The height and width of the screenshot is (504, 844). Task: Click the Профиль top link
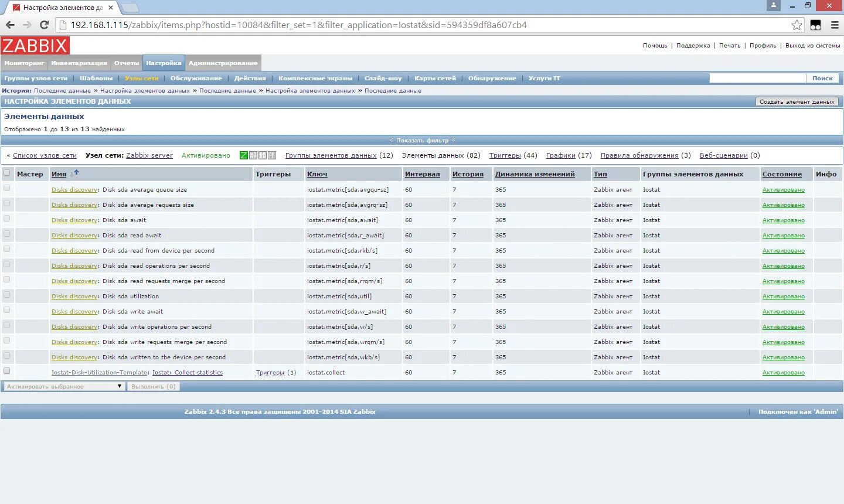coord(763,45)
